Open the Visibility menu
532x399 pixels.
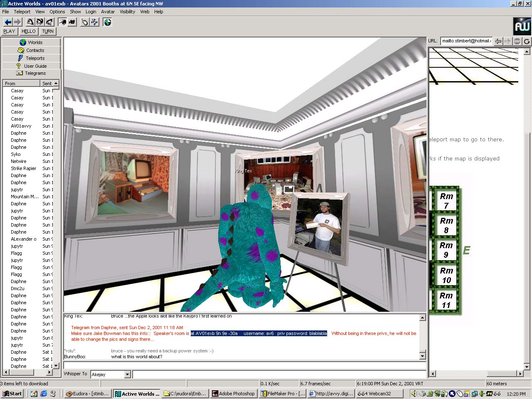[127, 12]
